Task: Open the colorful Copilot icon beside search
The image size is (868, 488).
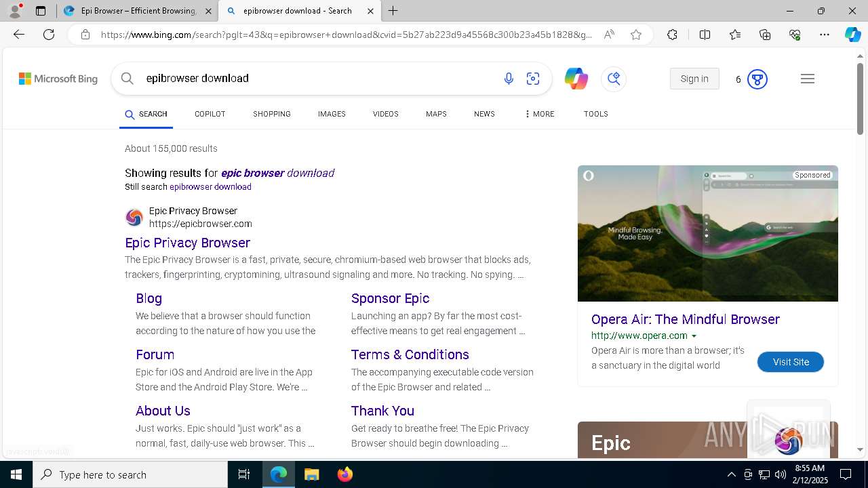Action: click(576, 79)
